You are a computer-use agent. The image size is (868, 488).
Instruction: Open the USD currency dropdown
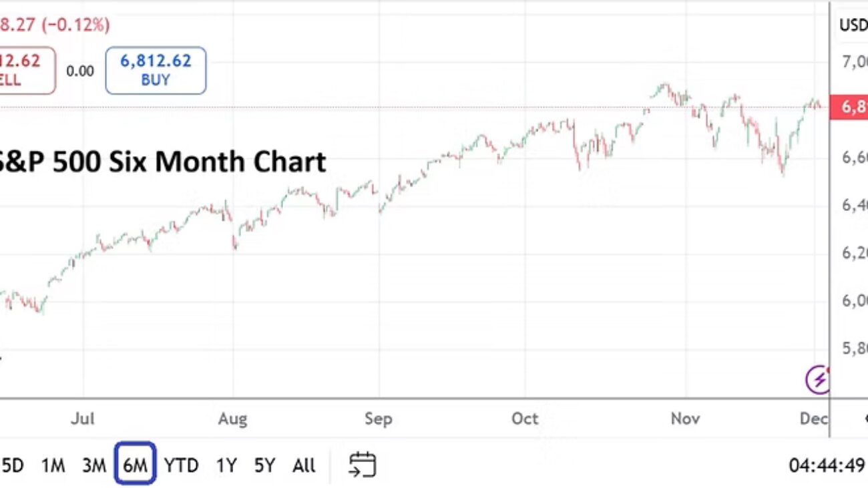pos(853,25)
